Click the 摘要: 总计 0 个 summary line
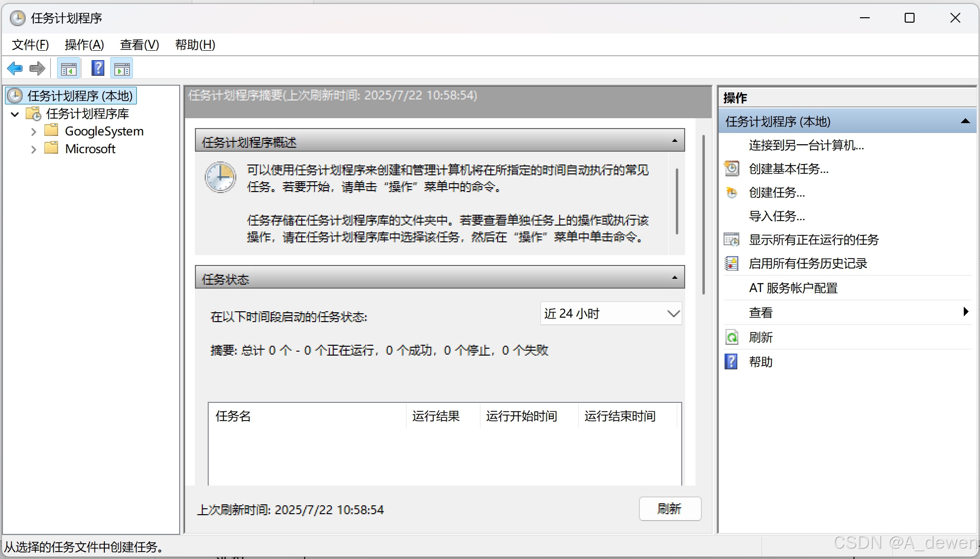Screen dimensions: 980x559 pyautogui.click(x=379, y=350)
